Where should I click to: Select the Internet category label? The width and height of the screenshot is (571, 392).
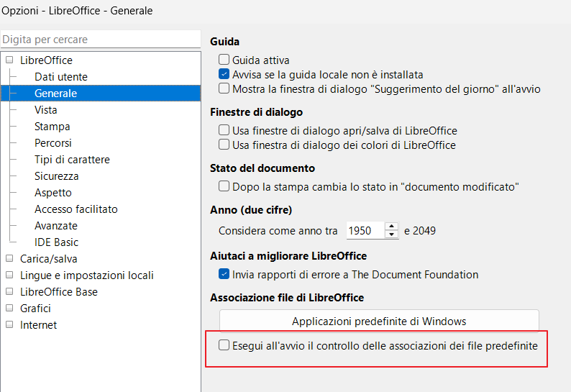(38, 324)
